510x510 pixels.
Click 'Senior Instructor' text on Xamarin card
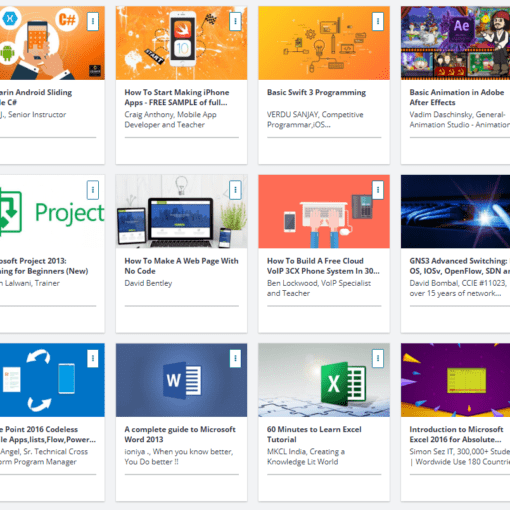tap(37, 115)
